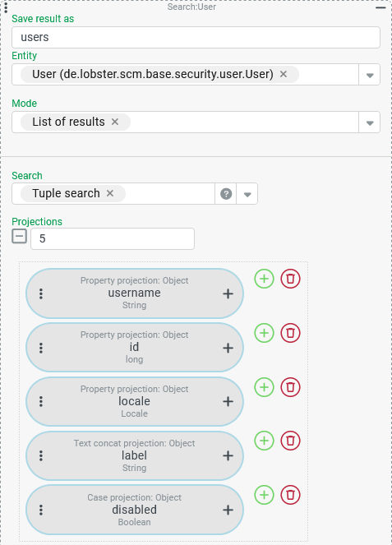
Task: Remove the Tuple search tag
Action: click(110, 193)
